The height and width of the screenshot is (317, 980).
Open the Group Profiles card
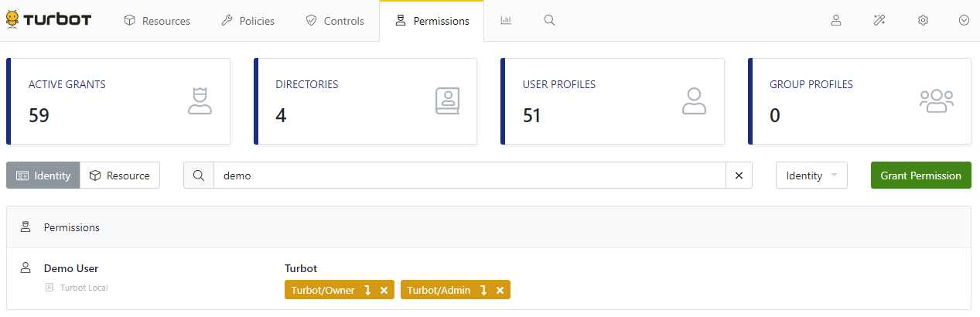pyautogui.click(x=860, y=101)
